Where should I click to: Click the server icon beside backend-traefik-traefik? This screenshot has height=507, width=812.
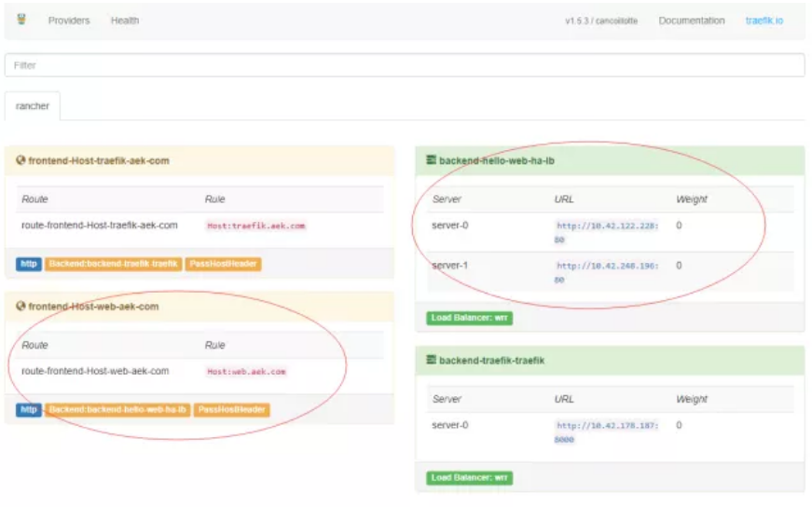pos(431,360)
